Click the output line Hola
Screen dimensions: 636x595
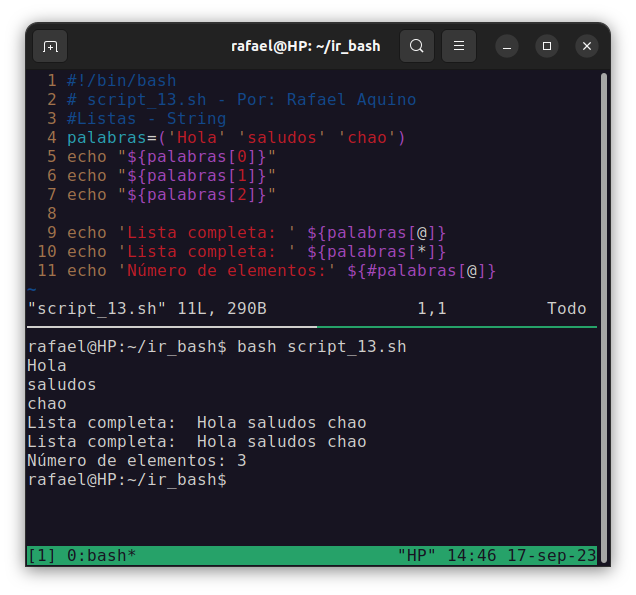click(x=47, y=366)
